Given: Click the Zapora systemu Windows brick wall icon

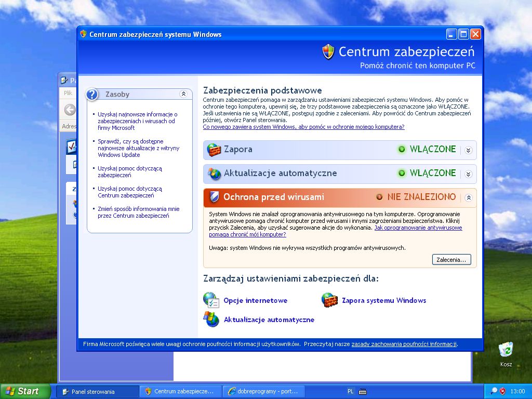Looking at the screenshot, I should click(x=329, y=300).
